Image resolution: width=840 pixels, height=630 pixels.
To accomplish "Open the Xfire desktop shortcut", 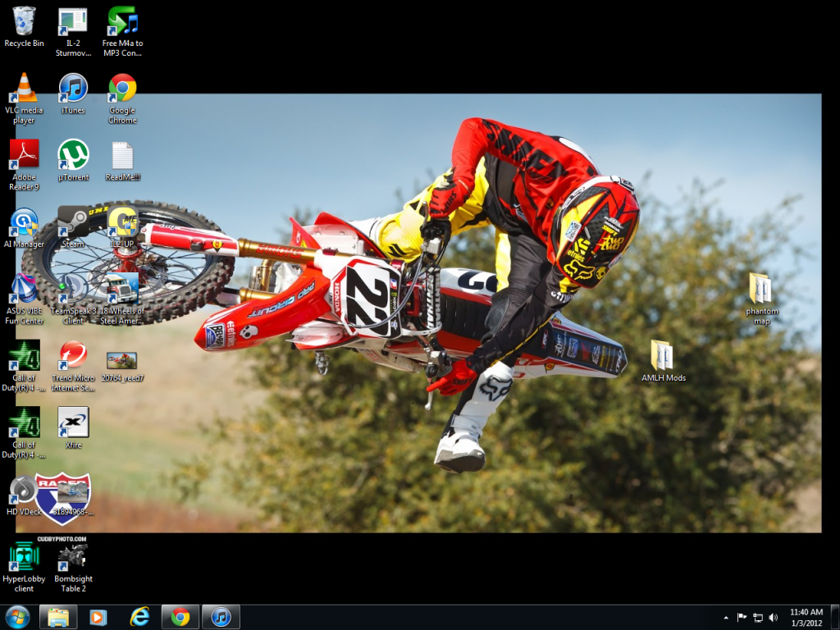I will point(73,423).
